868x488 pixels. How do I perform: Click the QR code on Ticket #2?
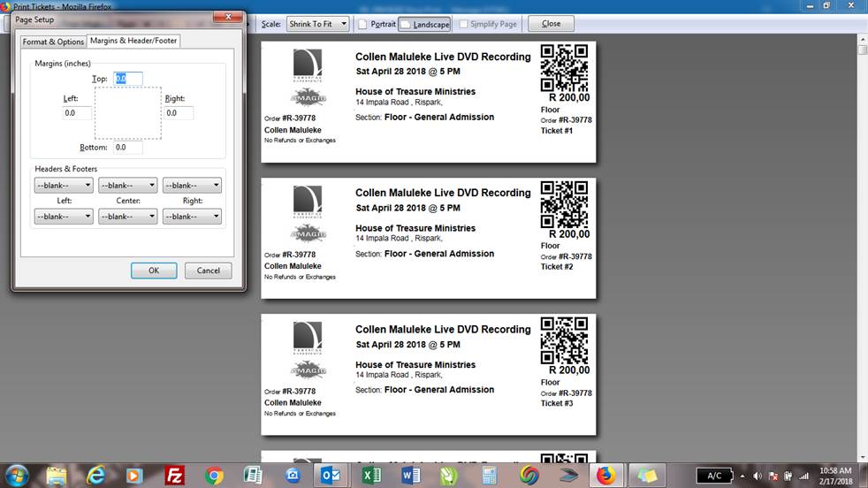[x=564, y=204]
